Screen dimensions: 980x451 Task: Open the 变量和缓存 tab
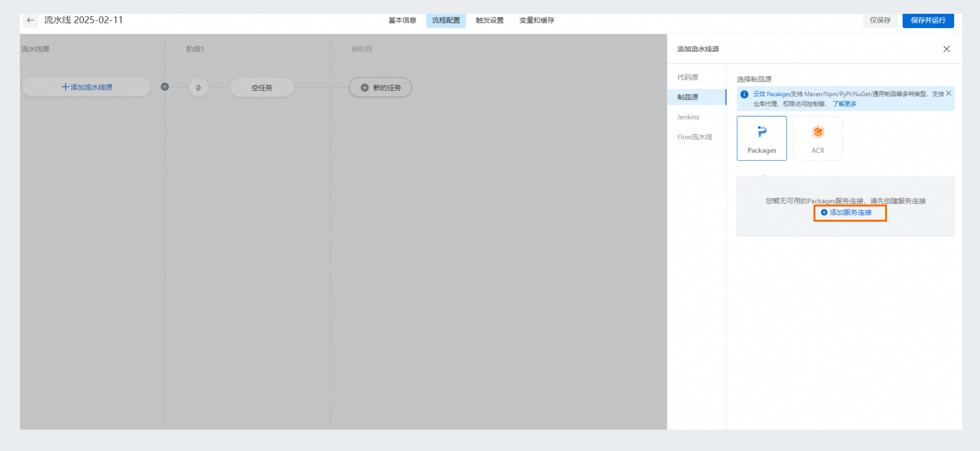[537, 20]
